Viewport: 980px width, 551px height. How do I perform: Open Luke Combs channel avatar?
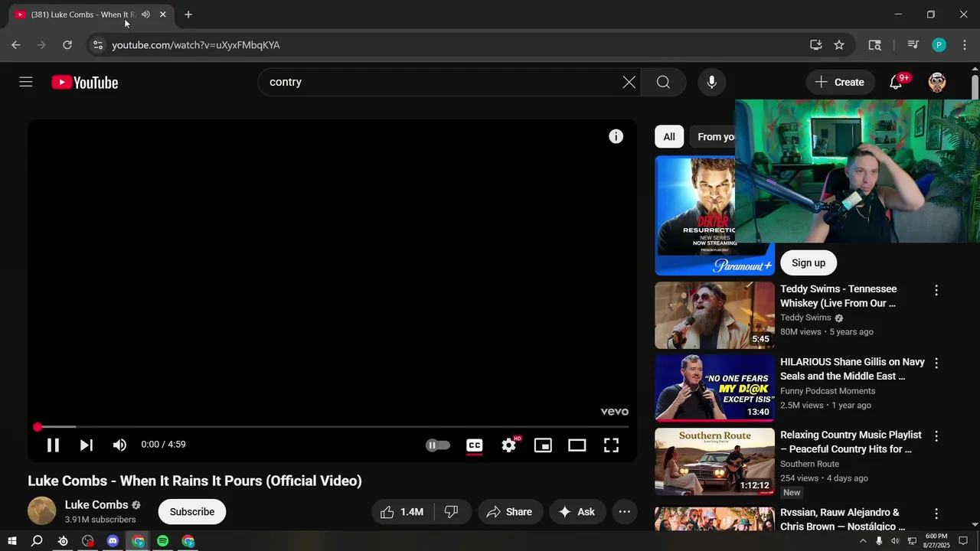coord(42,511)
